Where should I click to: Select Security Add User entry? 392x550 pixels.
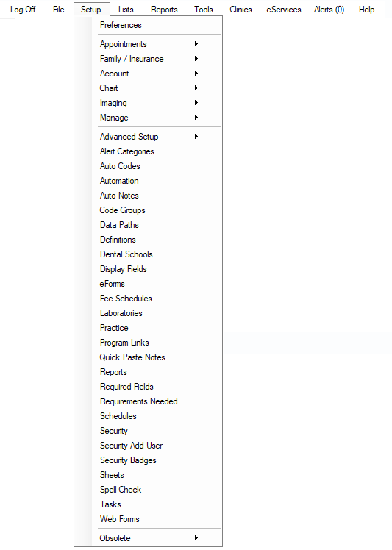[x=148, y=446]
